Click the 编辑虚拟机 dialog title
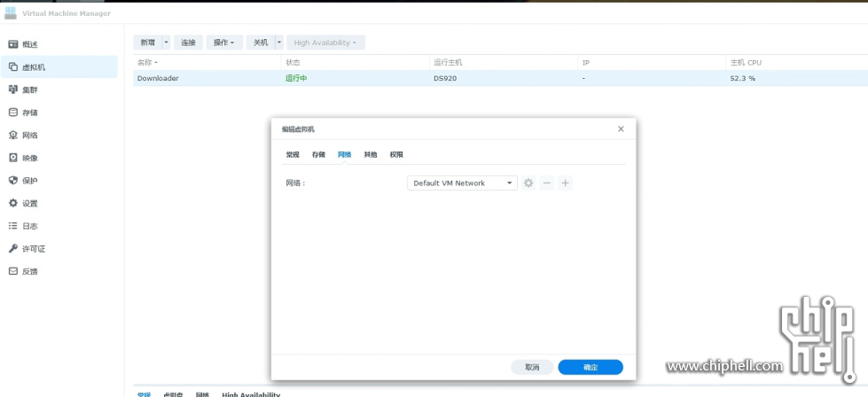This screenshot has height=397, width=868. point(298,129)
